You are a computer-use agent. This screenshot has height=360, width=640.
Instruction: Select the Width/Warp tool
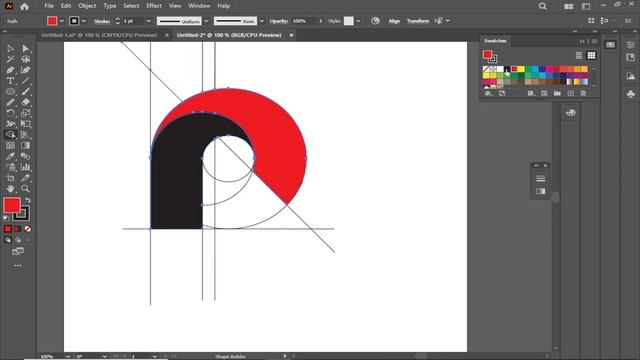pos(10,124)
